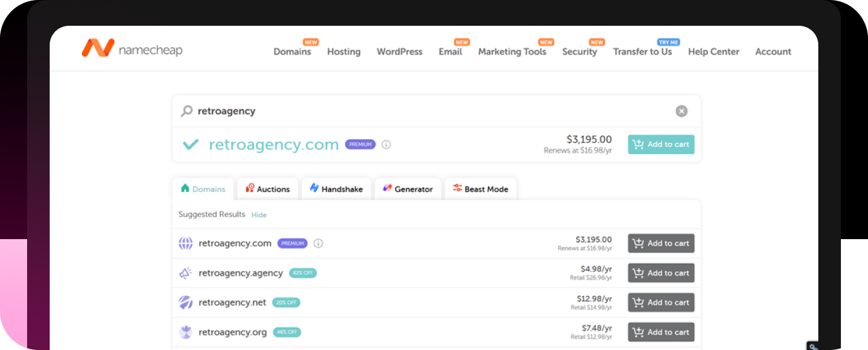Open the Marketing Tools menu
The width and height of the screenshot is (868, 350).
512,52
